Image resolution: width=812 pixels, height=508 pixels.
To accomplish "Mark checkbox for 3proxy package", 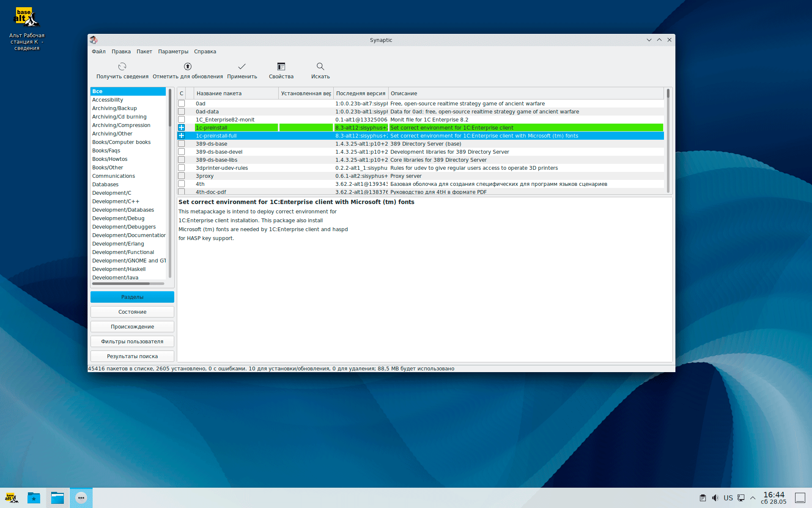I will [x=181, y=176].
